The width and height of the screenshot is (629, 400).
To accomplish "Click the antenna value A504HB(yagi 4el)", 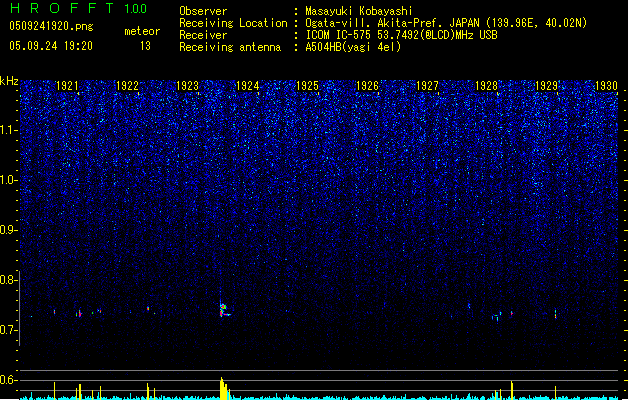I will point(353,47).
